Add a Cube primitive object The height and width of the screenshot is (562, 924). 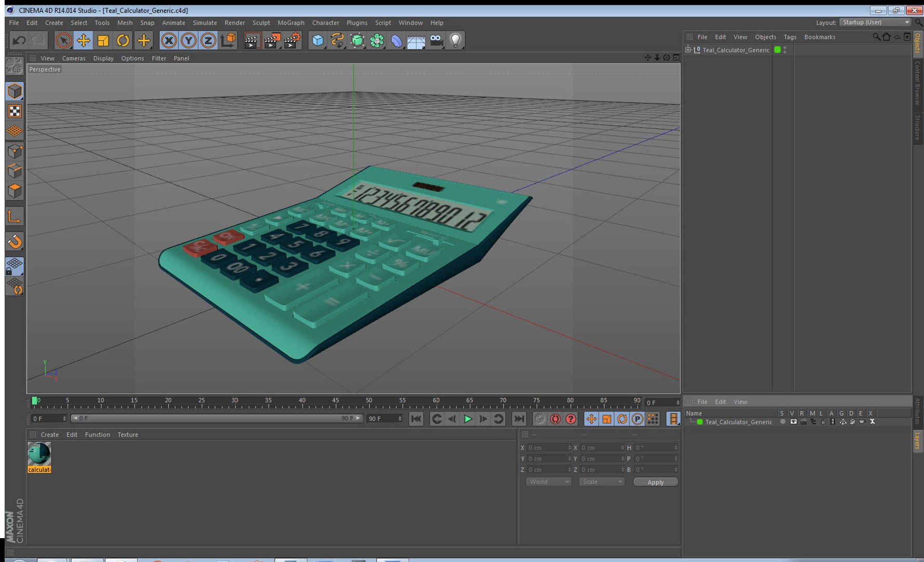[318, 41]
